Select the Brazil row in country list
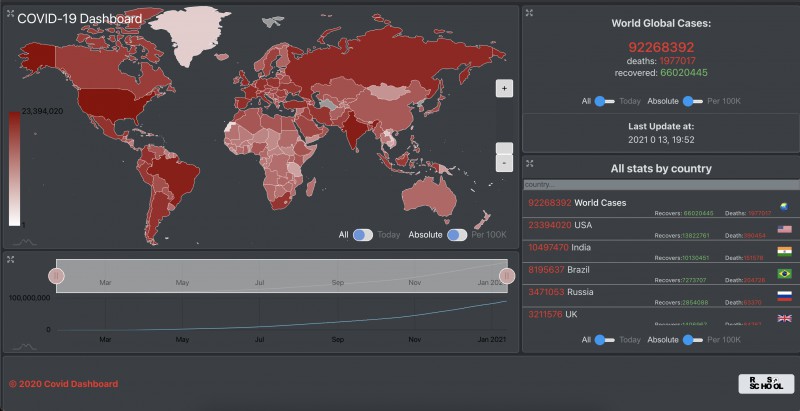The height and width of the screenshot is (411, 800). tap(661, 273)
